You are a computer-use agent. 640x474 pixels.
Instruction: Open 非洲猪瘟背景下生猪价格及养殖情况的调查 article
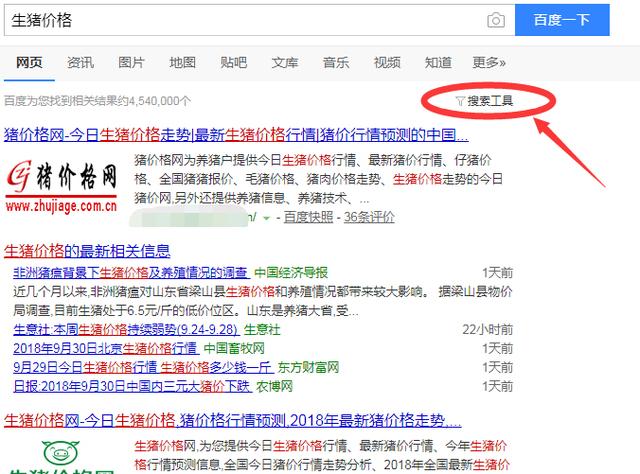point(130,273)
